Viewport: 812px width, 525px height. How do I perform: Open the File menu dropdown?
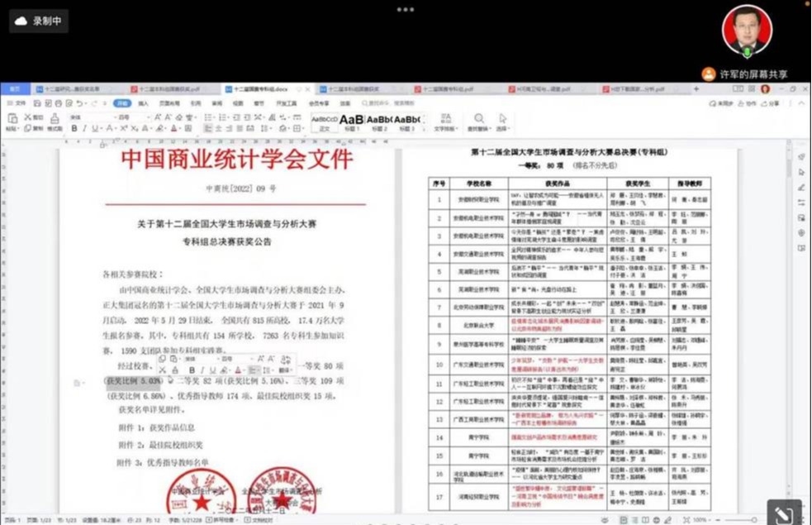[x=17, y=104]
